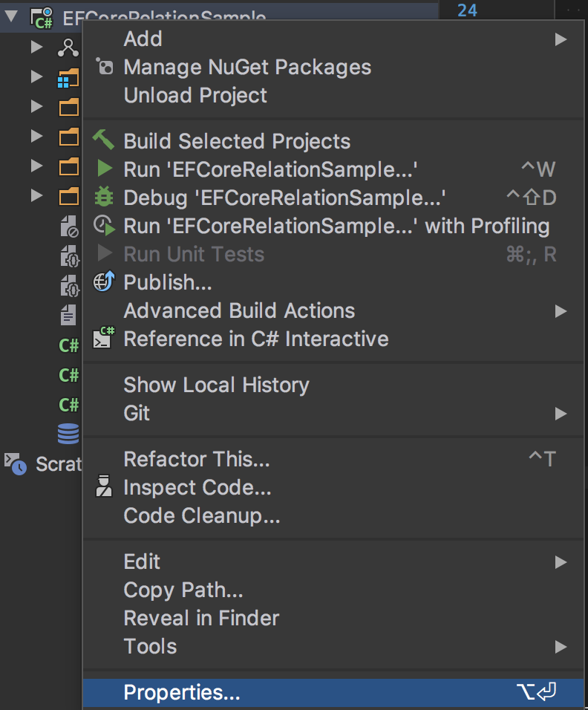The image size is (588, 710).
Task: Click the last C# file icon
Action: [x=69, y=405]
